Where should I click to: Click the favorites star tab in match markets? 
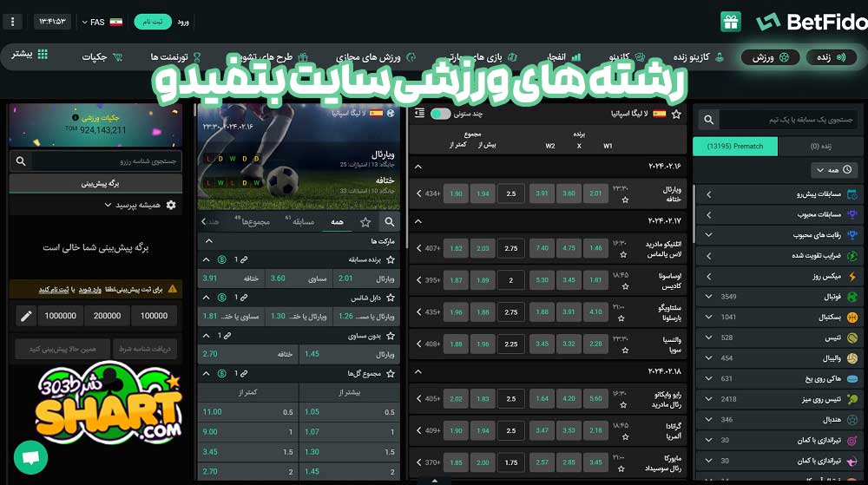365,222
